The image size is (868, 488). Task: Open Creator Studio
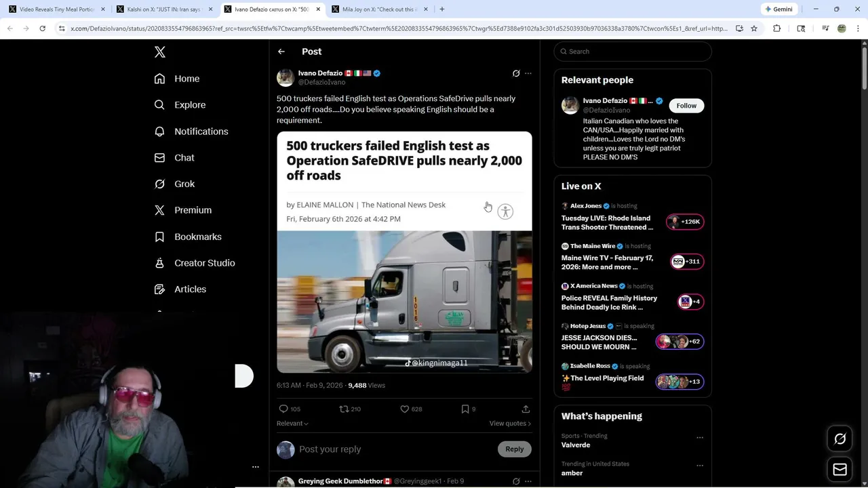click(195, 263)
